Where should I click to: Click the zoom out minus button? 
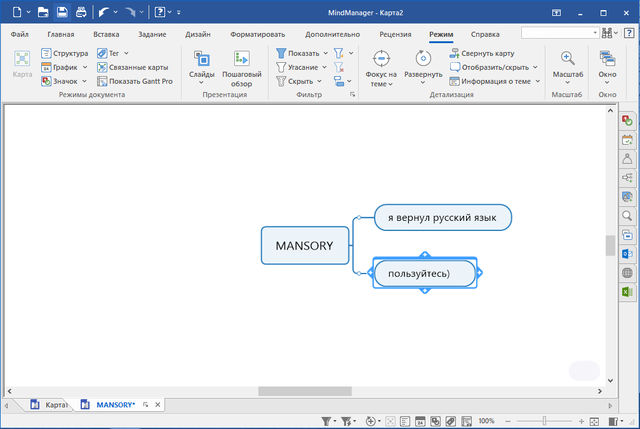point(508,421)
